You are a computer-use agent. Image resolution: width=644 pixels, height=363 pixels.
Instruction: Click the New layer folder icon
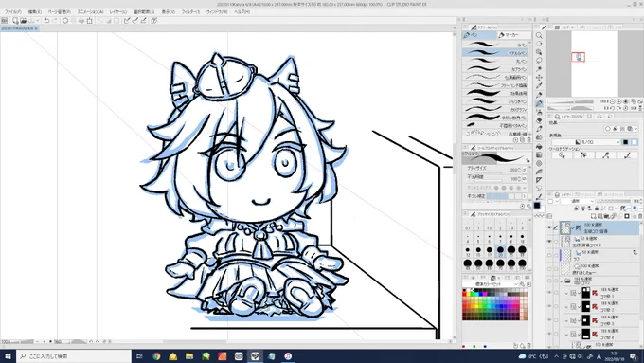607,216
